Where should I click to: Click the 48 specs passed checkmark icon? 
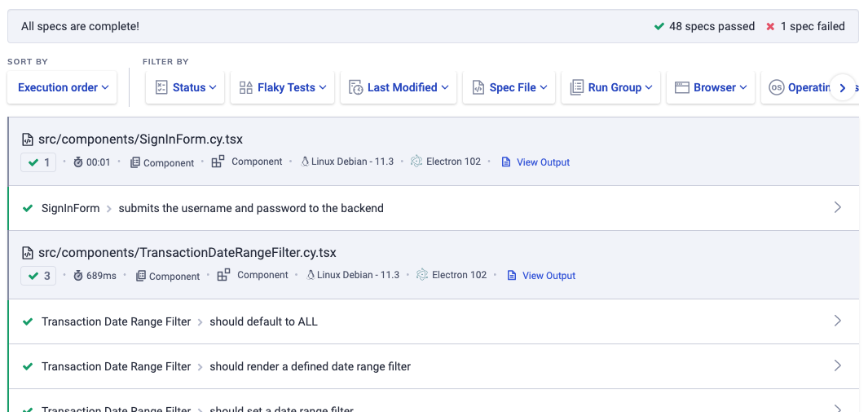pos(659,26)
